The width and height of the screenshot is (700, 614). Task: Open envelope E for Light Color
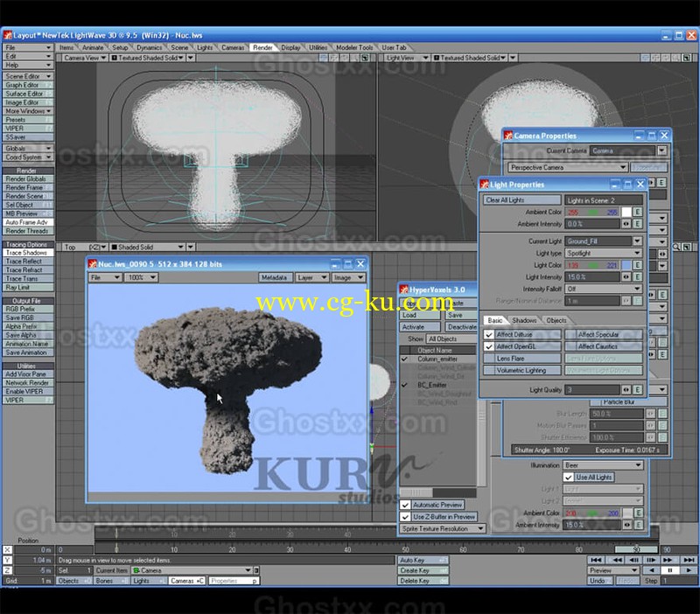point(638,265)
